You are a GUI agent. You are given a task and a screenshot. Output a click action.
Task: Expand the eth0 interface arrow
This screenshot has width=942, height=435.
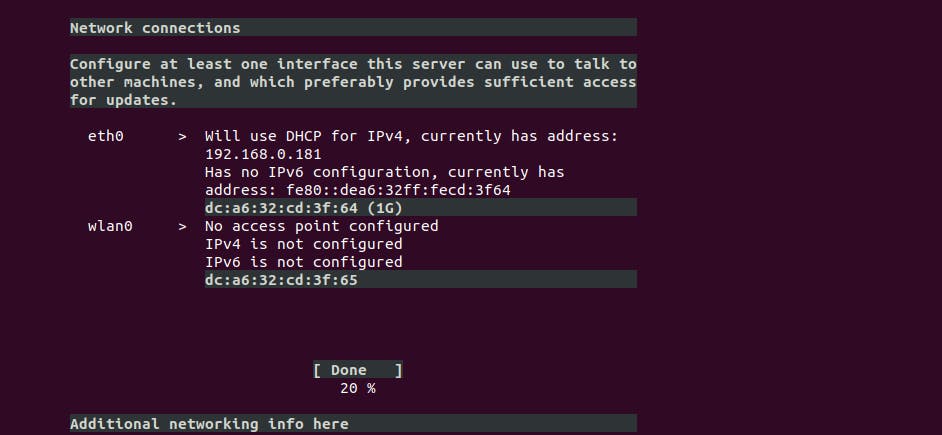(182, 136)
